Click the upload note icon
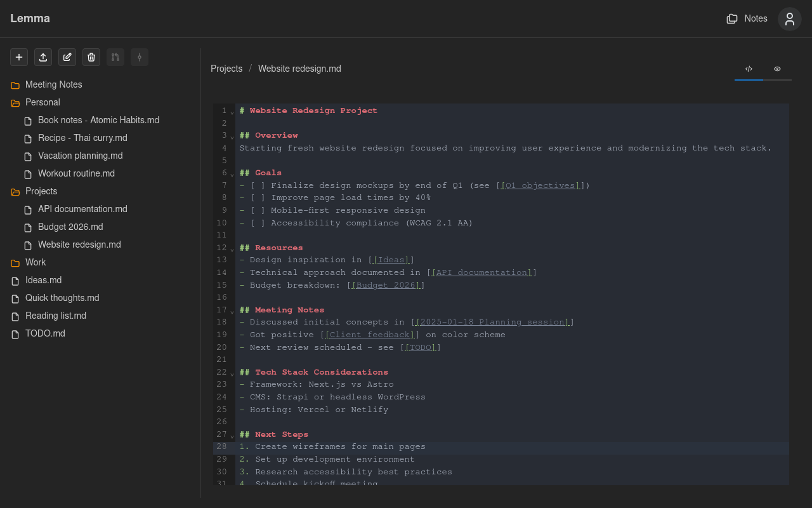This screenshot has height=508, width=812. pos(43,57)
